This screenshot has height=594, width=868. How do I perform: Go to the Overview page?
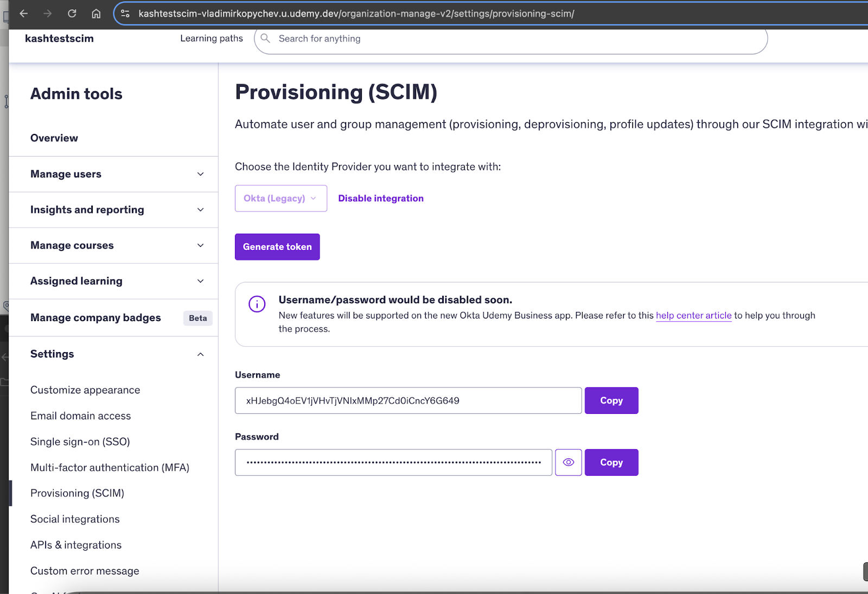pyautogui.click(x=54, y=138)
